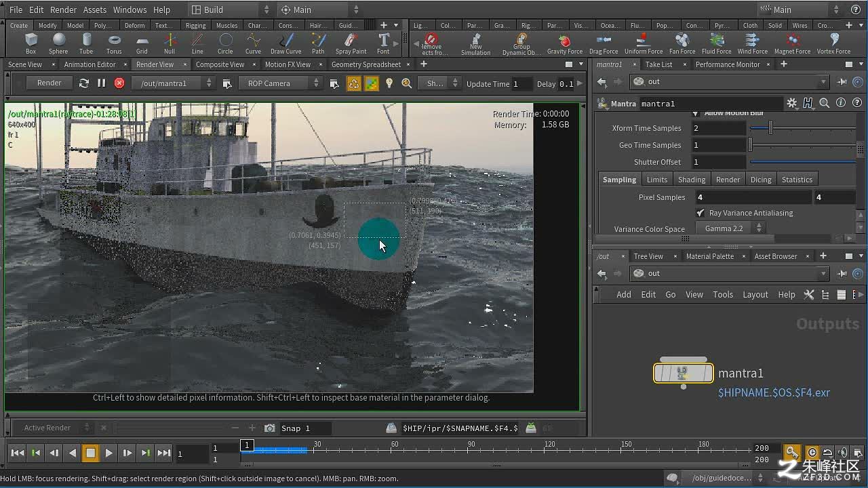Viewport: 868px width, 488px height.
Task: Click the red stop render icon
Action: pos(119,83)
